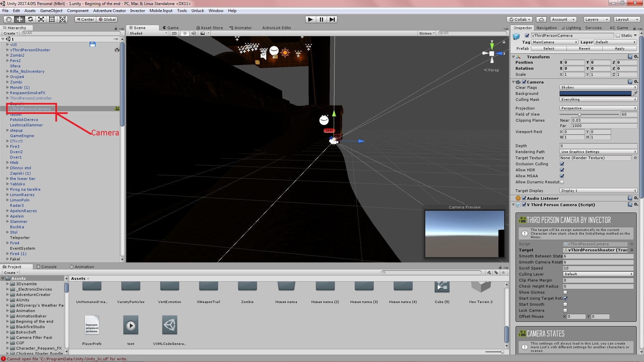Enable Allow Dynamic Resolution checkbox
The width and height of the screenshot is (644, 362).
pyautogui.click(x=562, y=182)
